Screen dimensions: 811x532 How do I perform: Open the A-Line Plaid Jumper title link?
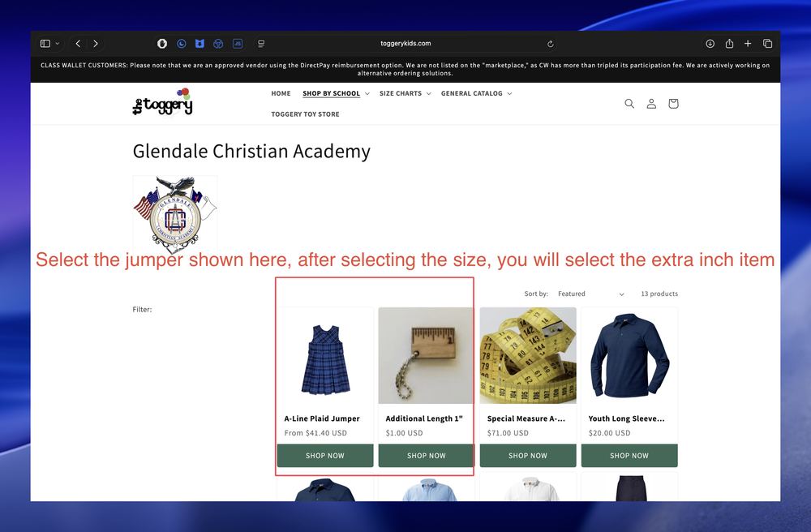(x=322, y=418)
